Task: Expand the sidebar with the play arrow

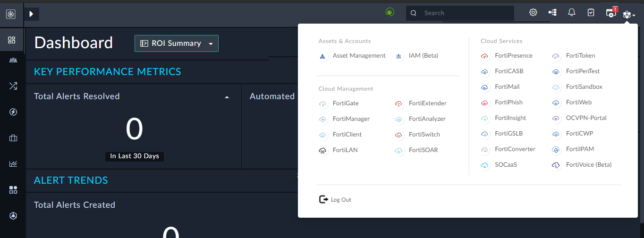Action: tap(32, 14)
